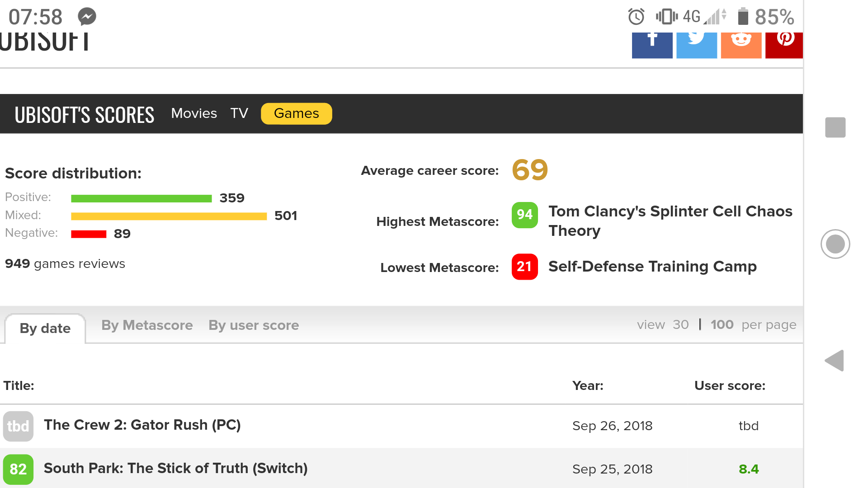Switch scores to TV

(239, 113)
